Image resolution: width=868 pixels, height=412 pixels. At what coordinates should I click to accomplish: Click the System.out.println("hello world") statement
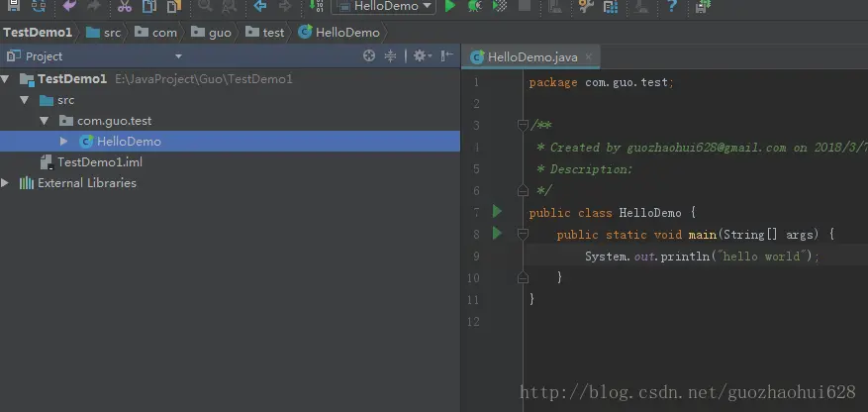pos(702,257)
